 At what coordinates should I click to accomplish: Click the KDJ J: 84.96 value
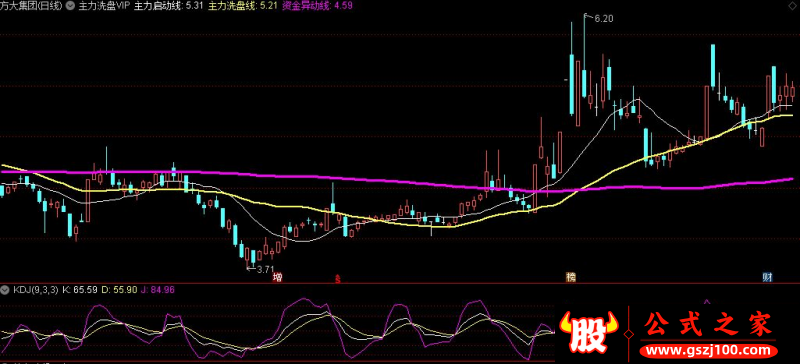coord(158,290)
